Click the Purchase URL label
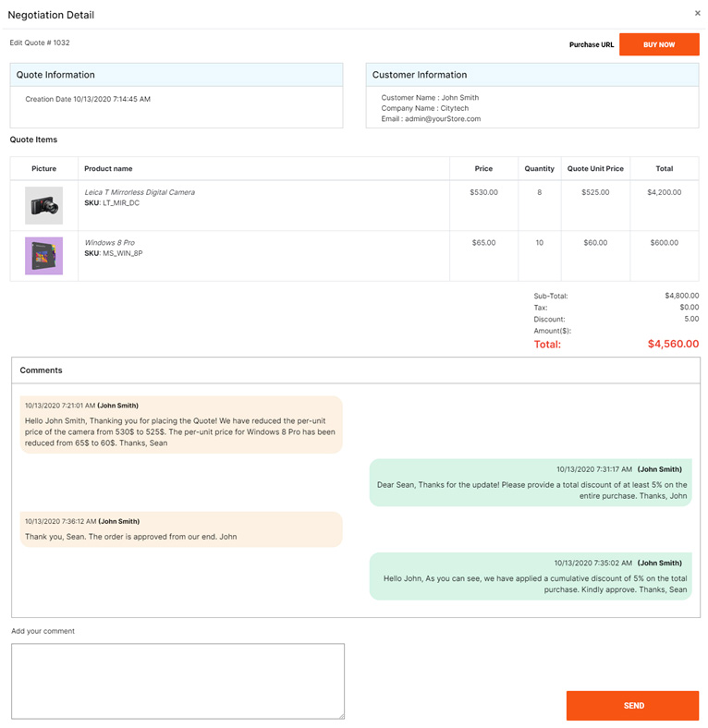The image size is (708, 728). [592, 44]
